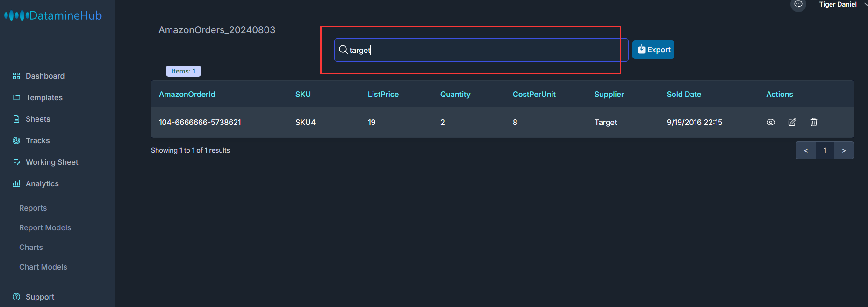Click the SKU4 cell
Image resolution: width=868 pixels, height=307 pixels.
tap(305, 122)
